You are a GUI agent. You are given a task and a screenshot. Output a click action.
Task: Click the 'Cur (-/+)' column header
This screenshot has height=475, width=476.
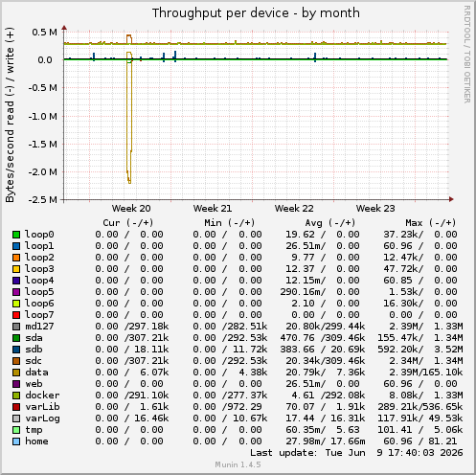tap(128, 223)
